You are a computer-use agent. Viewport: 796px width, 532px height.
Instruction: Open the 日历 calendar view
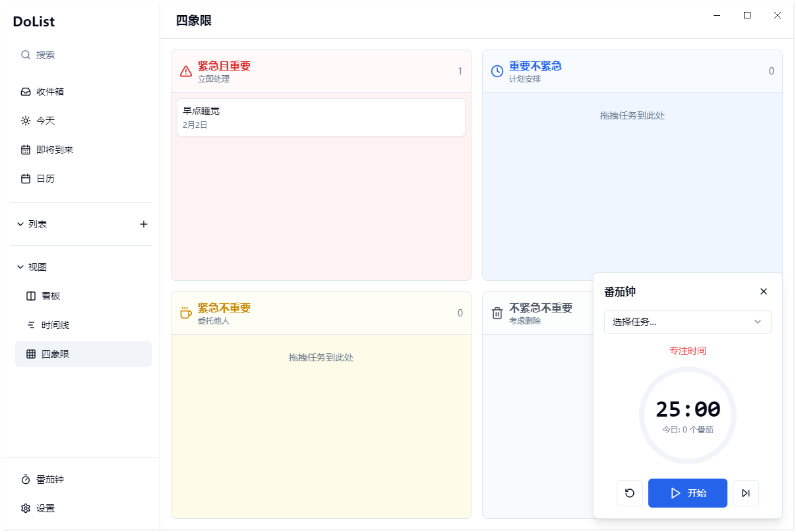(42, 178)
